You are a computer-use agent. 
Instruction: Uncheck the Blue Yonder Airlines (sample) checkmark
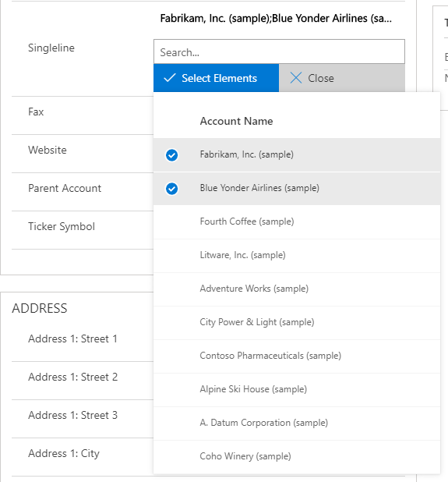171,189
